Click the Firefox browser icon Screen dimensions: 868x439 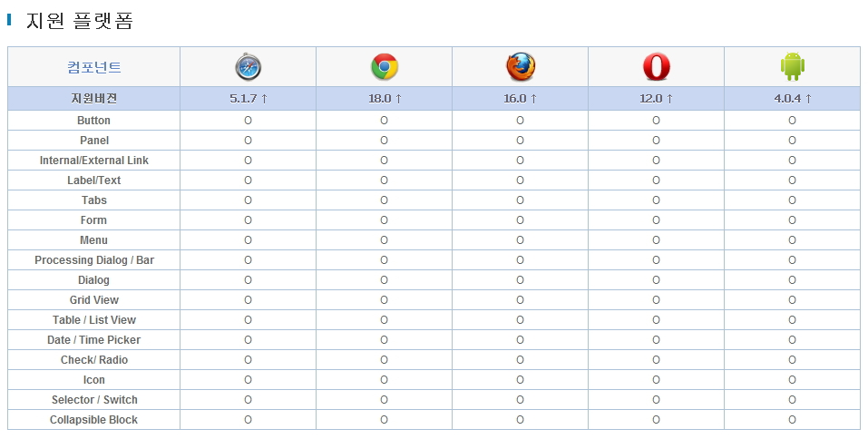coord(520,67)
